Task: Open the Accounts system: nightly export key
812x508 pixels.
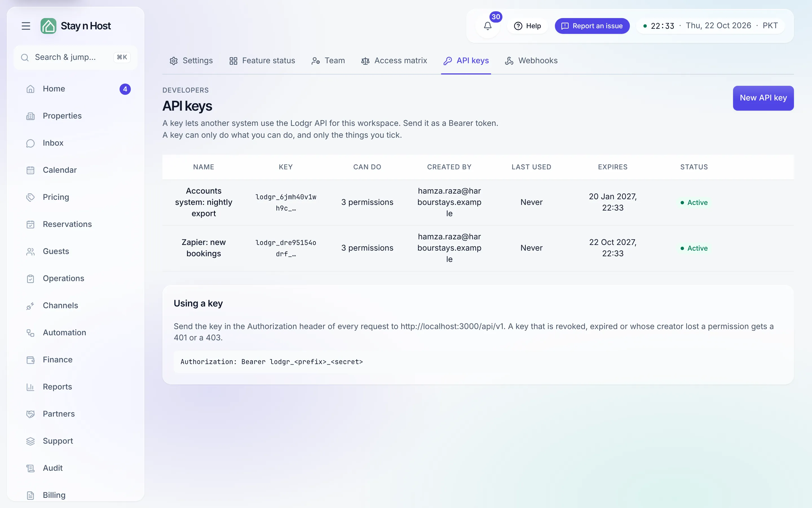Action: (204, 202)
